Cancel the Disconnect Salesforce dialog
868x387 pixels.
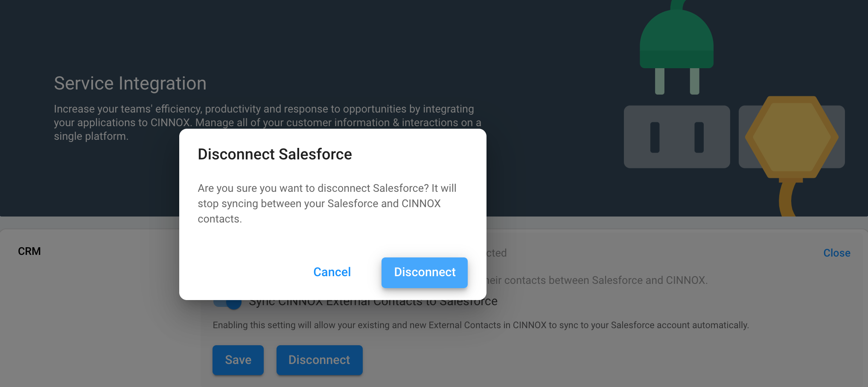(332, 272)
